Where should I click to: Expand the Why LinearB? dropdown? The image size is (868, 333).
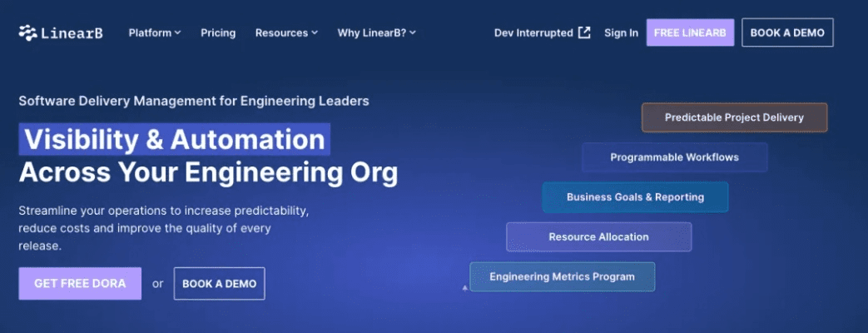click(376, 33)
